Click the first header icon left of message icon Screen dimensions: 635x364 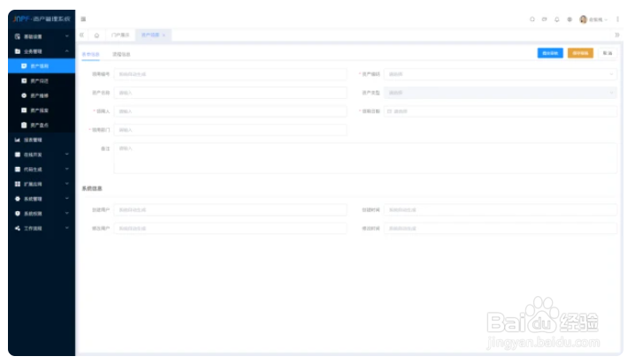(x=532, y=19)
